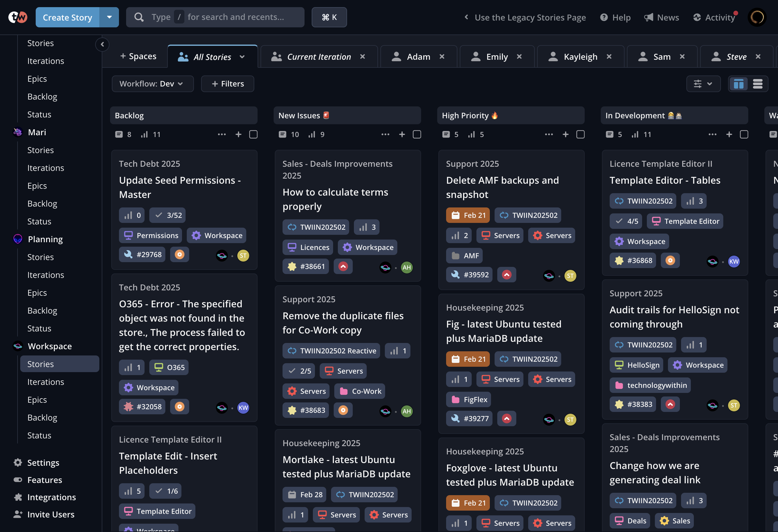The image size is (778, 532).
Task: Open the News megaphone icon
Action: tap(648, 18)
